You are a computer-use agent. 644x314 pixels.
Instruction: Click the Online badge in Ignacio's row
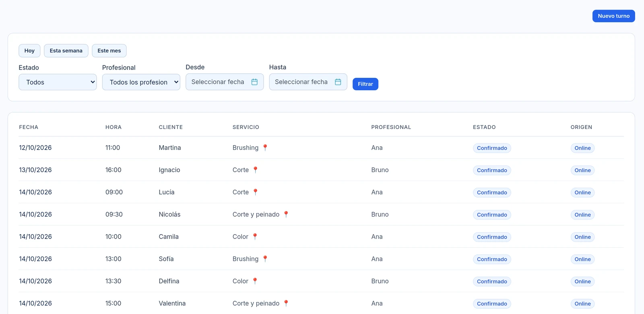582,170
